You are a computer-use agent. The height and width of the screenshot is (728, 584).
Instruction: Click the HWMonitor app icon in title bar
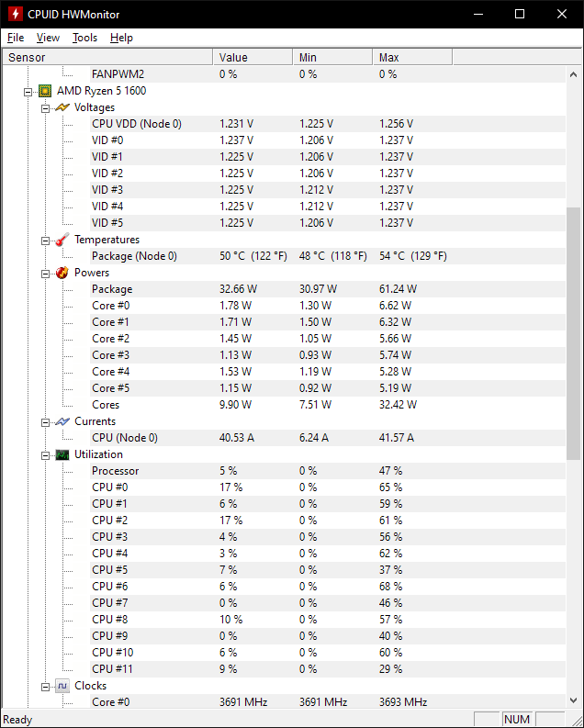point(15,15)
